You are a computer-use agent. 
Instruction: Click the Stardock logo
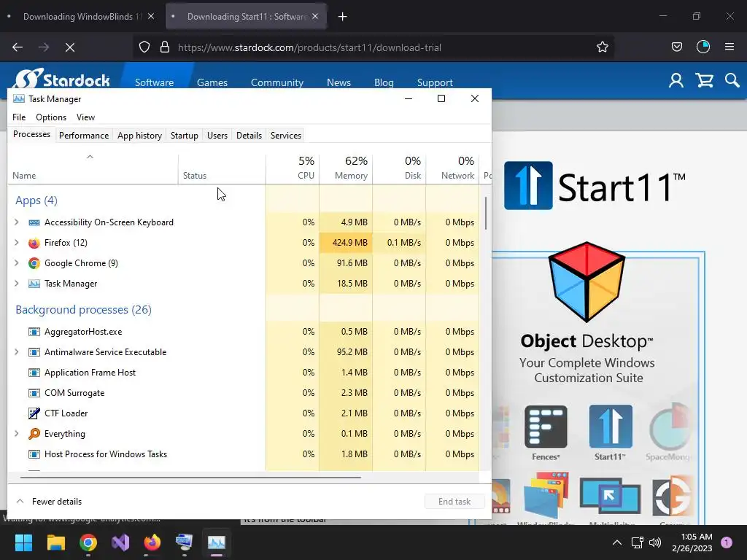pyautogui.click(x=61, y=78)
